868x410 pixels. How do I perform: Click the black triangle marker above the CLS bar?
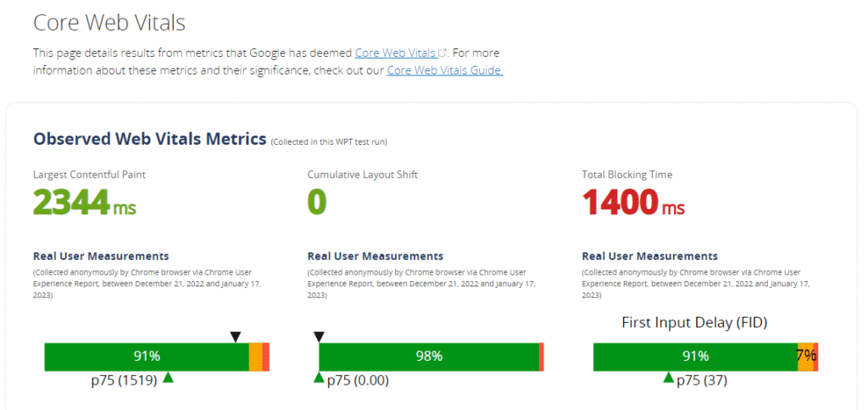(x=319, y=337)
